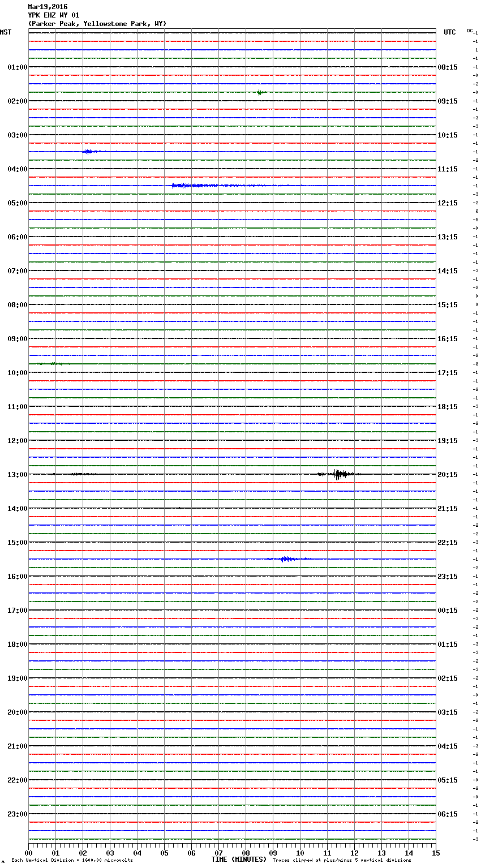
Task: Click the 08:15 UTC label
Action: (448, 67)
